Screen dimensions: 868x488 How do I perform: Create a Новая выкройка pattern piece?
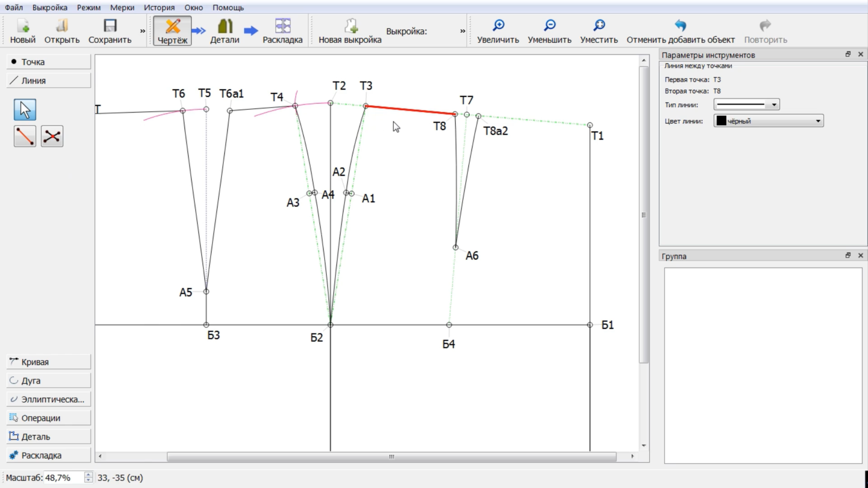[350, 31]
